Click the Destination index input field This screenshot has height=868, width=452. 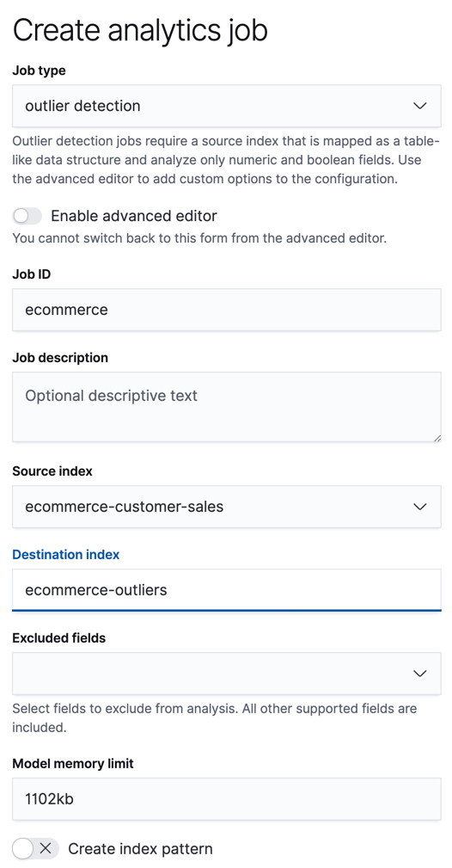point(226,590)
